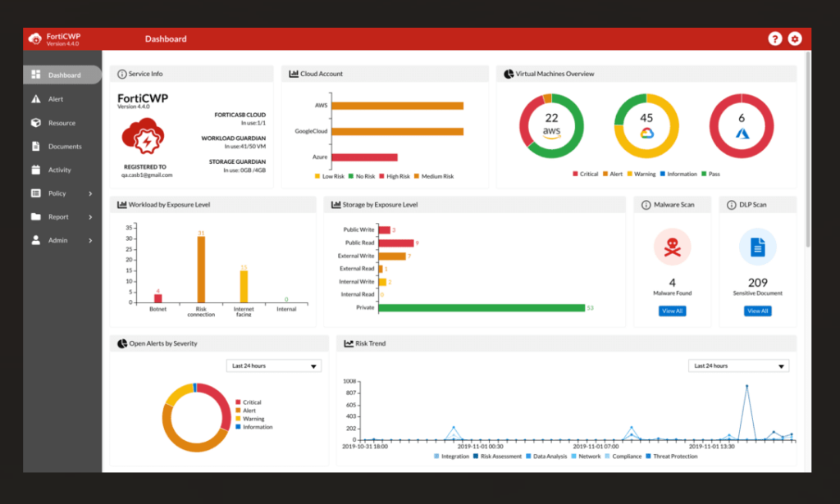Click the Risk connection bar in Workload chart
Screen dimensions: 840x504
(201, 270)
